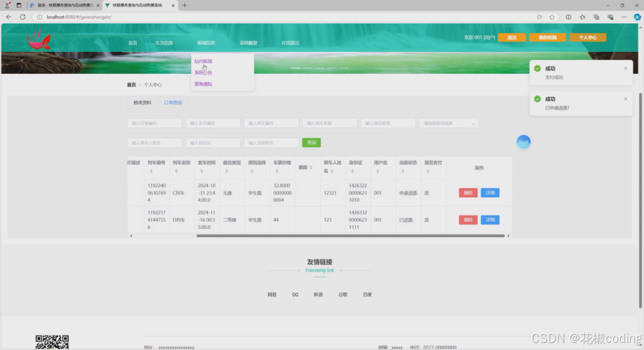This screenshot has width=644, height=350.
Task: Sort table by 是否支付 column
Action: tap(428, 171)
